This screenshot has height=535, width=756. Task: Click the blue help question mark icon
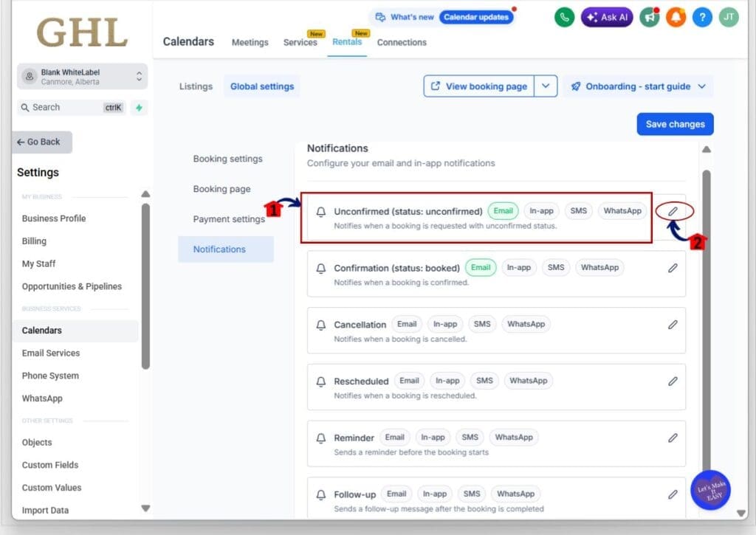[703, 18]
